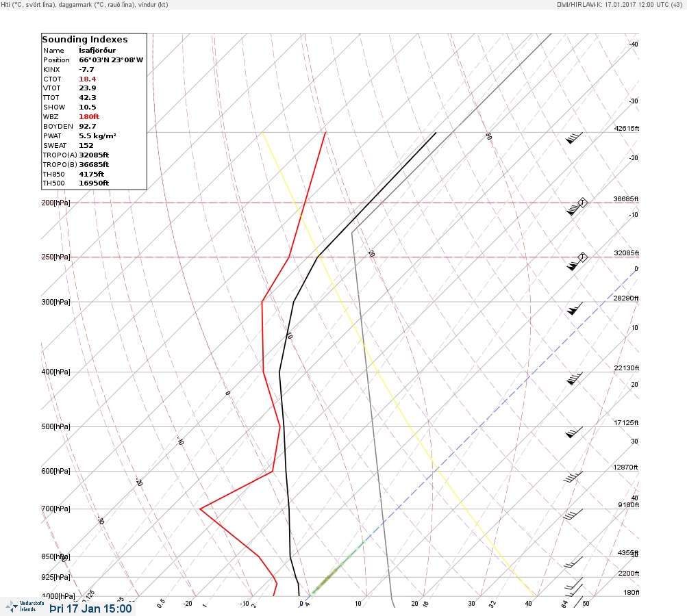Click the 925[hPa] pressure label
The width and height of the screenshot is (687, 616).
pyautogui.click(x=55, y=577)
